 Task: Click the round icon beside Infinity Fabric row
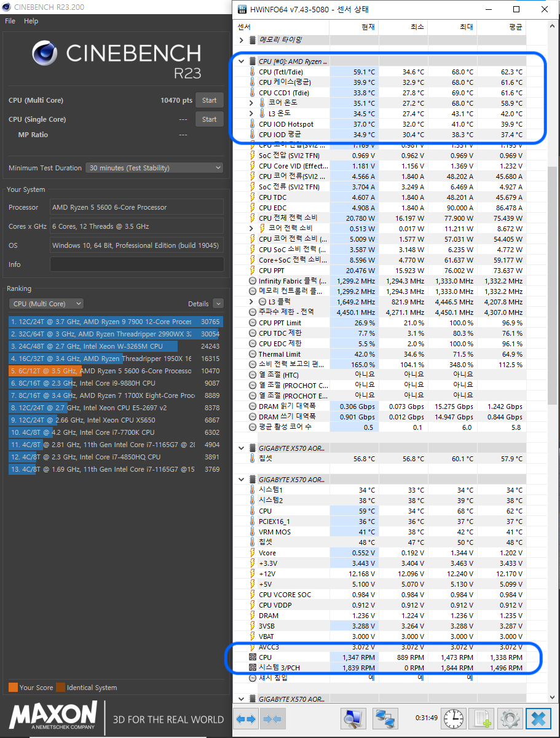(252, 281)
